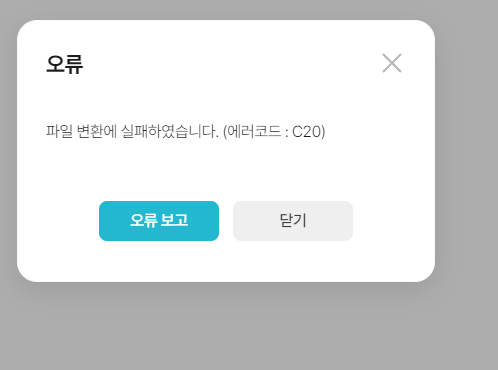Dismiss the error popup via the X icon
The height and width of the screenshot is (370, 498).
392,63
